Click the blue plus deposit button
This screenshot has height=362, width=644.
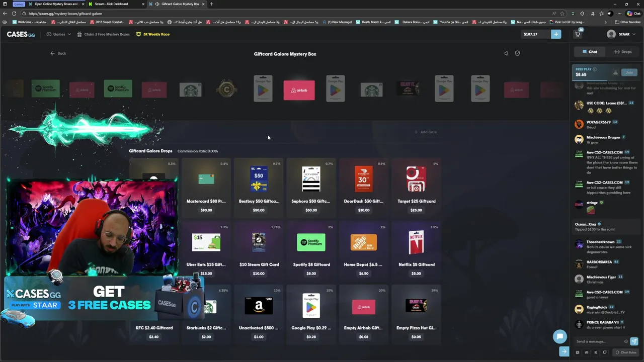click(x=556, y=34)
